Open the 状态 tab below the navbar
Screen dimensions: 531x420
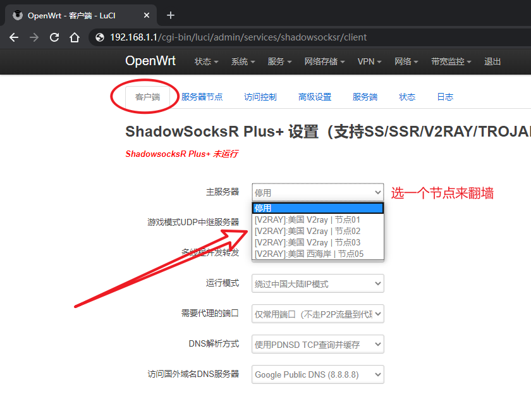pos(407,97)
